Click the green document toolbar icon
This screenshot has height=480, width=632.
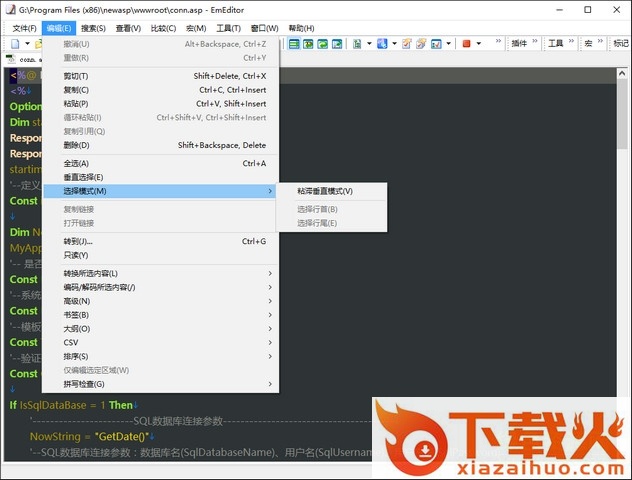point(357,44)
